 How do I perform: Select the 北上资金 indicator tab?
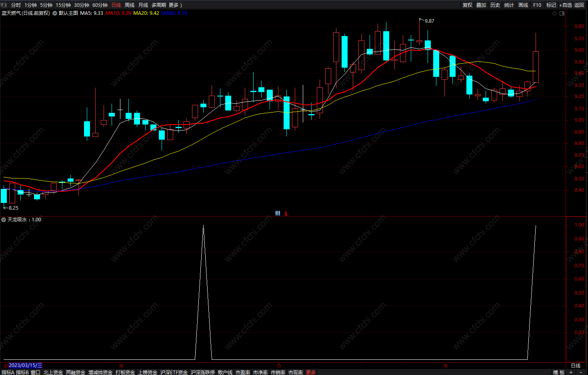coord(53,372)
